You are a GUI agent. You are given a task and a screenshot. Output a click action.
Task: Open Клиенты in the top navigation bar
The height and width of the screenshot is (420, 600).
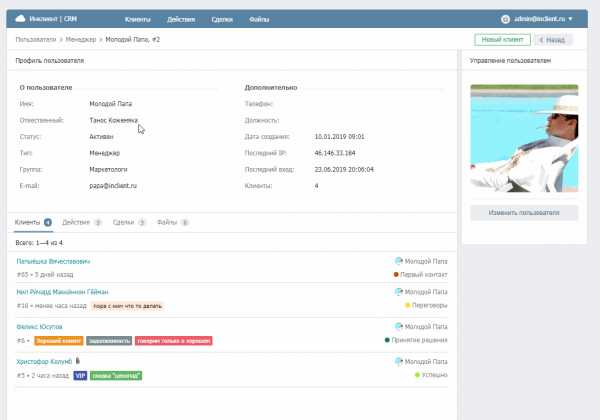point(138,20)
